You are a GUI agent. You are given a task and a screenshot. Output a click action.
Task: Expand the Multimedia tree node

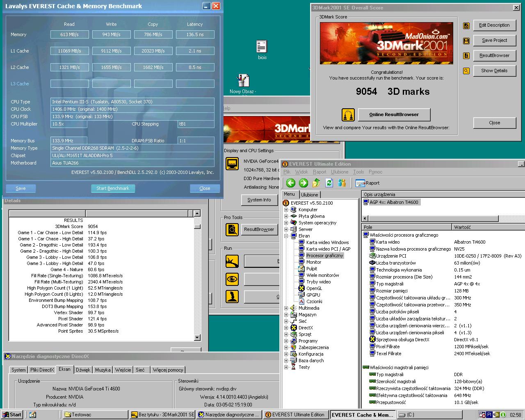[286, 308]
